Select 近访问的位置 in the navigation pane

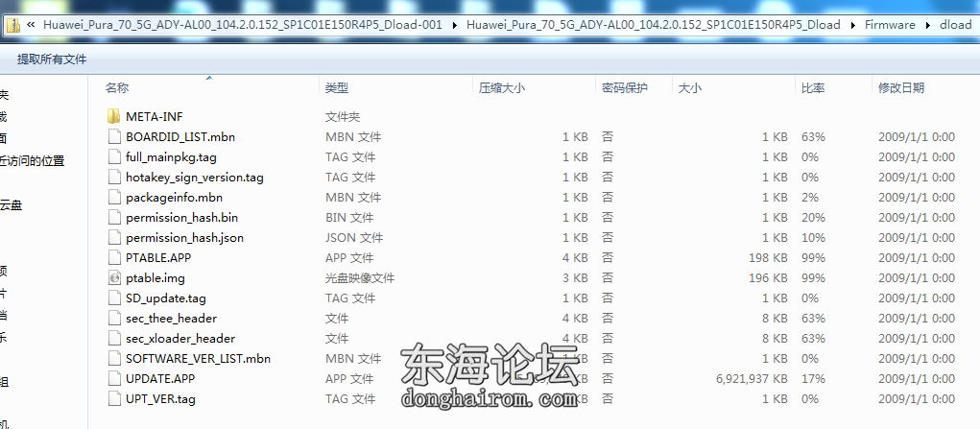[x=32, y=160]
